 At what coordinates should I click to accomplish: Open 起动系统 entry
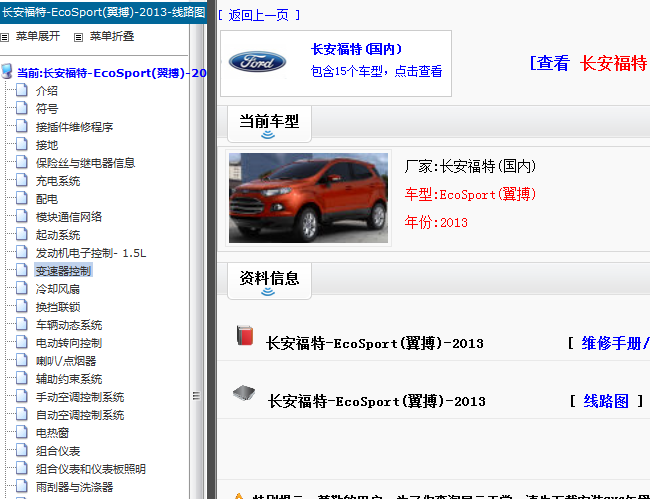point(58,235)
